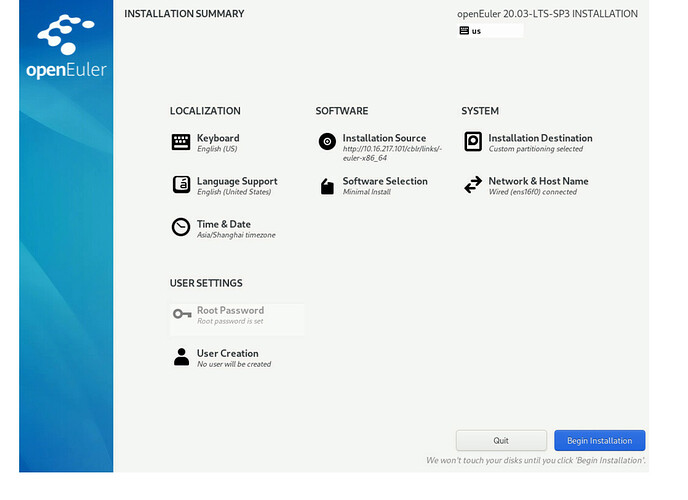This screenshot has height=500, width=688.
Task: Open Custom partitioning Installation Destination entry
Action: [x=540, y=143]
